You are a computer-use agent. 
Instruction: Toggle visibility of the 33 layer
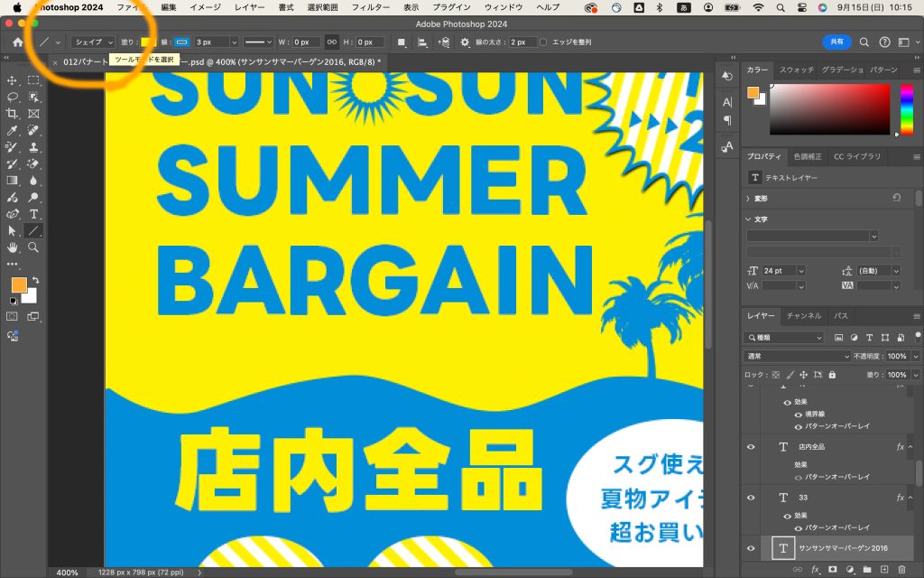(x=751, y=498)
